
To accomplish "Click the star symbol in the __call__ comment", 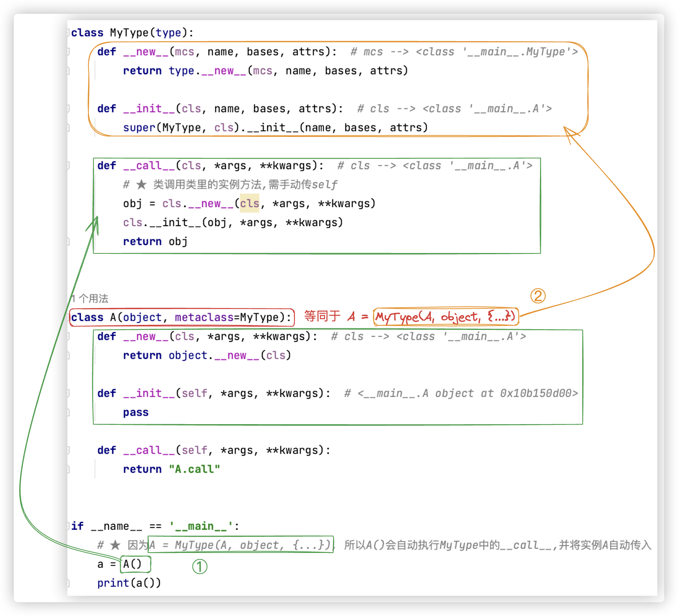I will tap(141, 185).
